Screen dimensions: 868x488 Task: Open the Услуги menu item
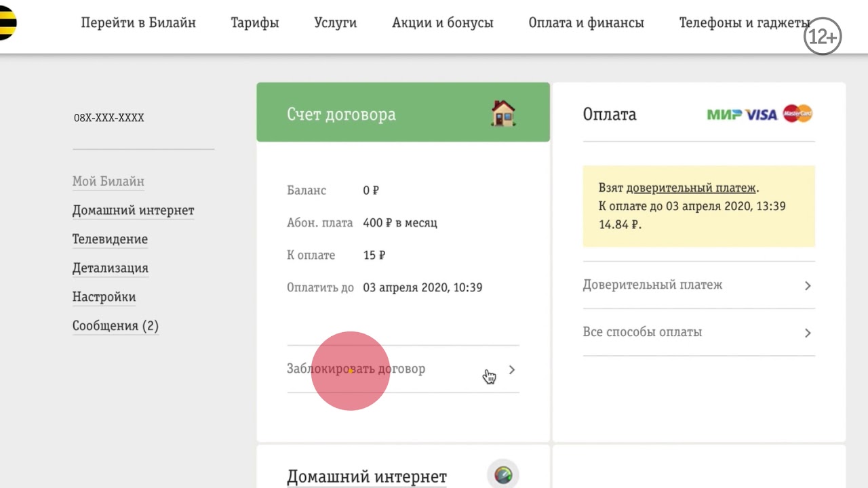point(336,22)
